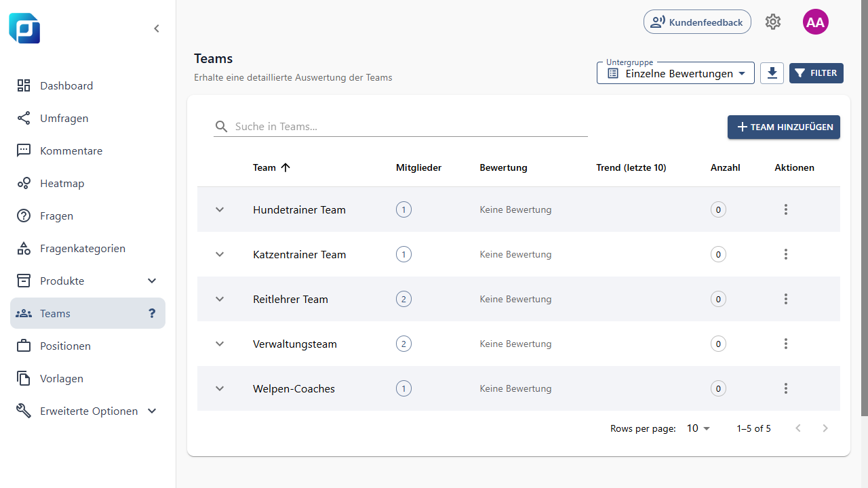Click Trend (letzte 10) column header
The height and width of the screenshot is (488, 868).
click(631, 167)
